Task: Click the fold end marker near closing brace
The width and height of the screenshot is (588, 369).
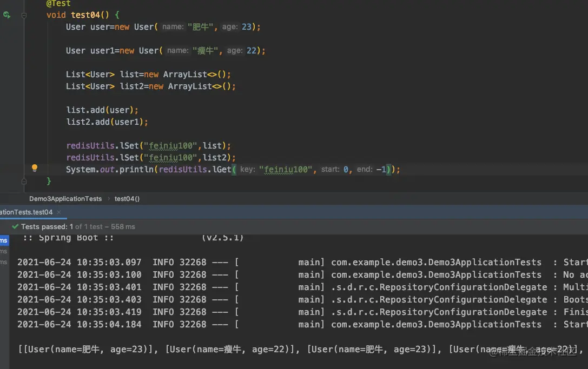Action: tap(24, 182)
